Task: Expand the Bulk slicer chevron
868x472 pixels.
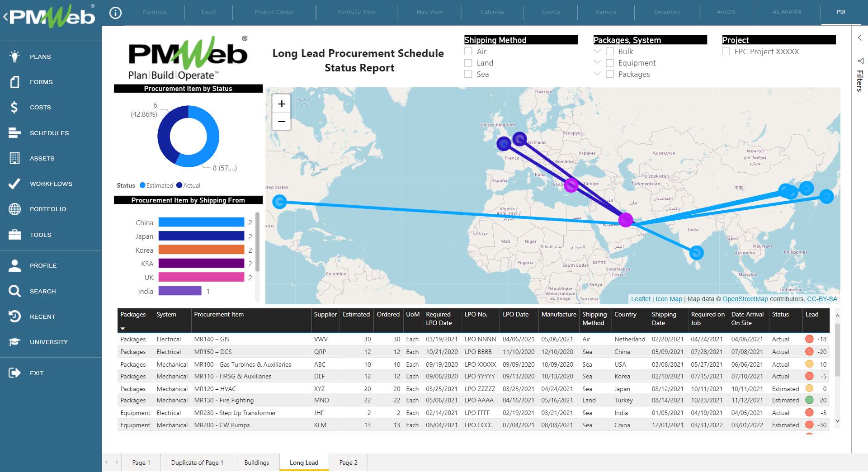Action: click(x=597, y=51)
